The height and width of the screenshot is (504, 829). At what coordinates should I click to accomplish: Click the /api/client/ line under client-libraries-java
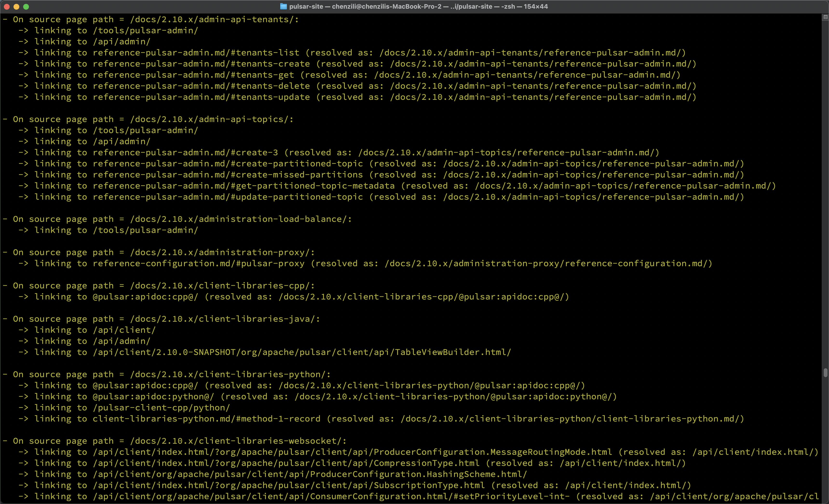click(87, 330)
